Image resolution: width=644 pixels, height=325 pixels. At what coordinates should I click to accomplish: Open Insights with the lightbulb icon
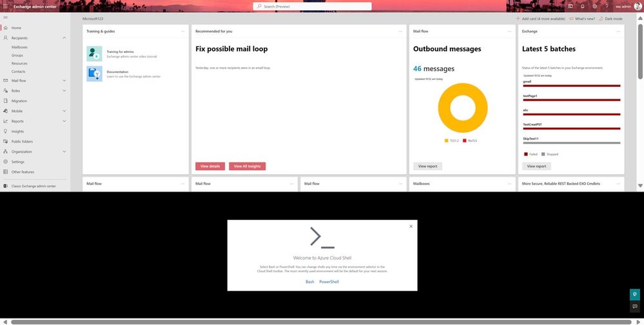(x=5, y=131)
